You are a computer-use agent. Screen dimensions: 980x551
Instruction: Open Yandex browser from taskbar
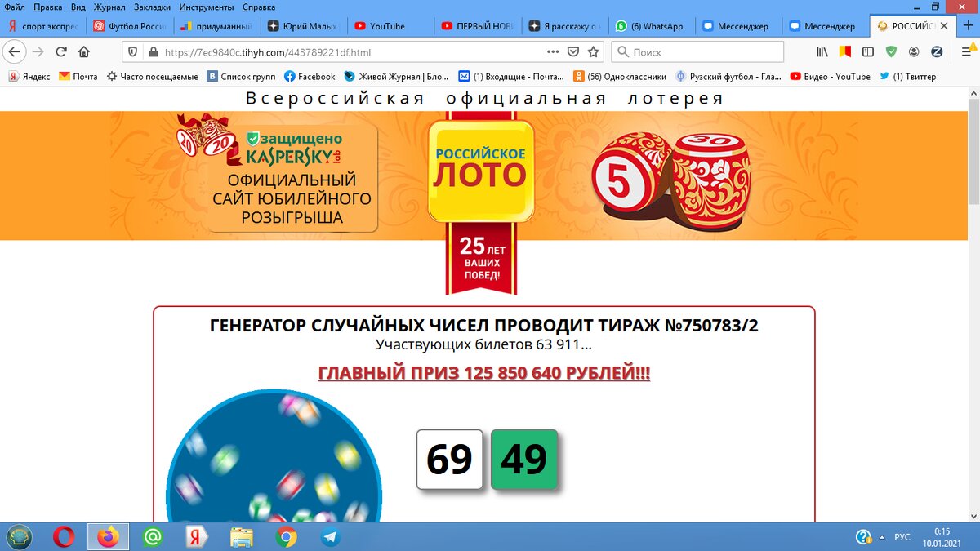196,537
